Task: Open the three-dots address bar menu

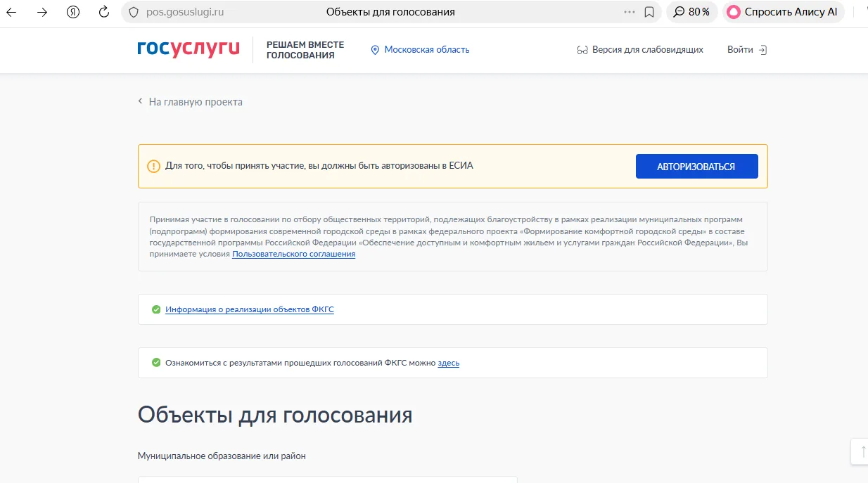Action: (629, 12)
